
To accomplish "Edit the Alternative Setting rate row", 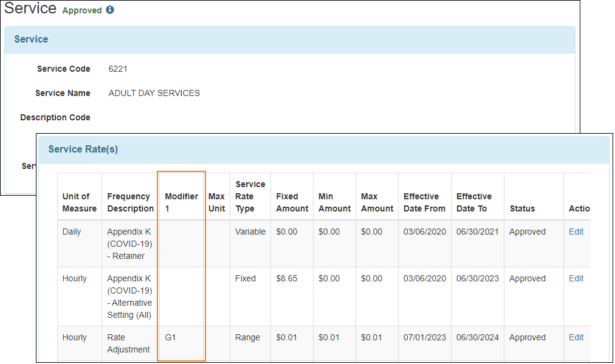I will coord(575,278).
